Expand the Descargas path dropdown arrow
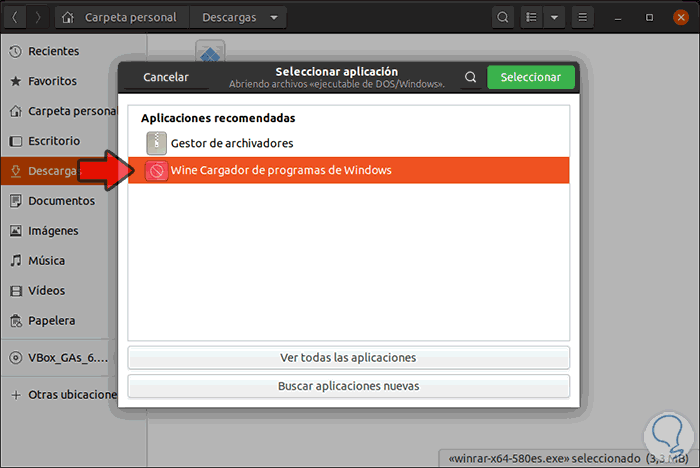Viewport: 700px width, 468px height. [x=274, y=17]
